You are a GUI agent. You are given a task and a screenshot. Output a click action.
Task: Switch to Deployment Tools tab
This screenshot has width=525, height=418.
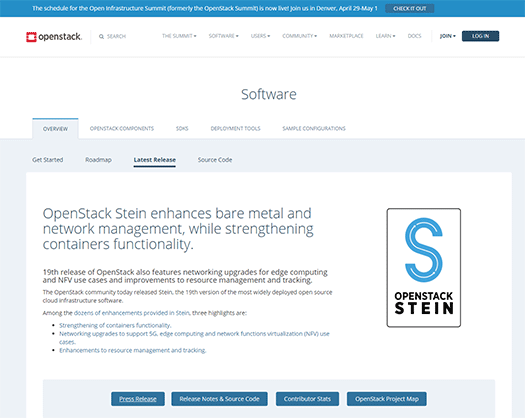[x=235, y=128]
